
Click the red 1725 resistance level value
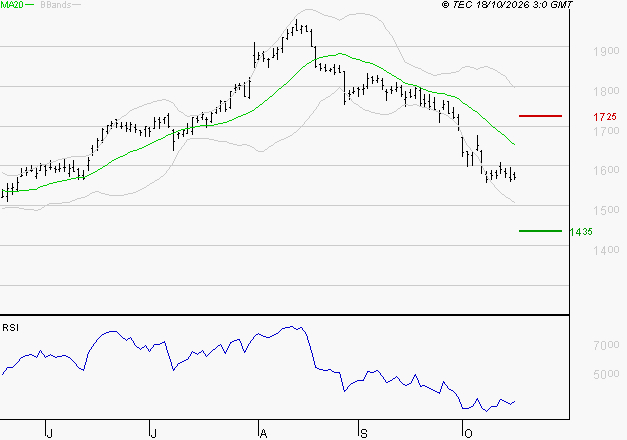coord(605,117)
